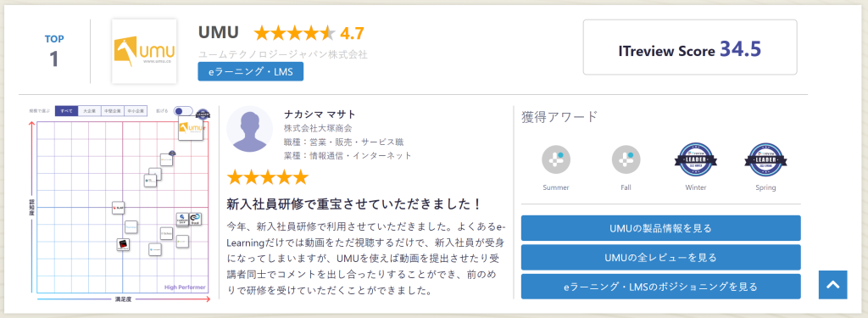This screenshot has height=318, width=868.
Task: Choose the 中小企業 filter tab
Action: 136,111
